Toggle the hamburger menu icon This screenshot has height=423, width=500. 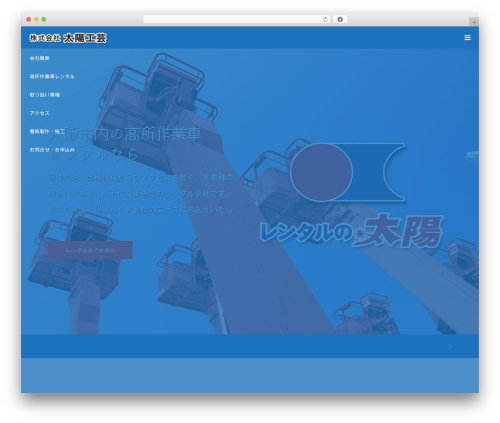click(x=467, y=38)
